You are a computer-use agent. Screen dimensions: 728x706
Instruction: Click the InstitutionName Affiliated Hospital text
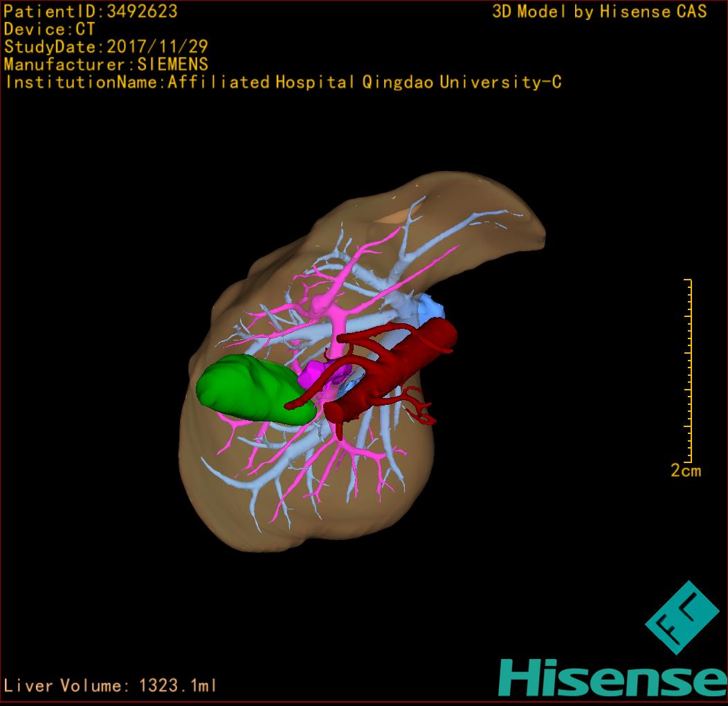(x=283, y=82)
